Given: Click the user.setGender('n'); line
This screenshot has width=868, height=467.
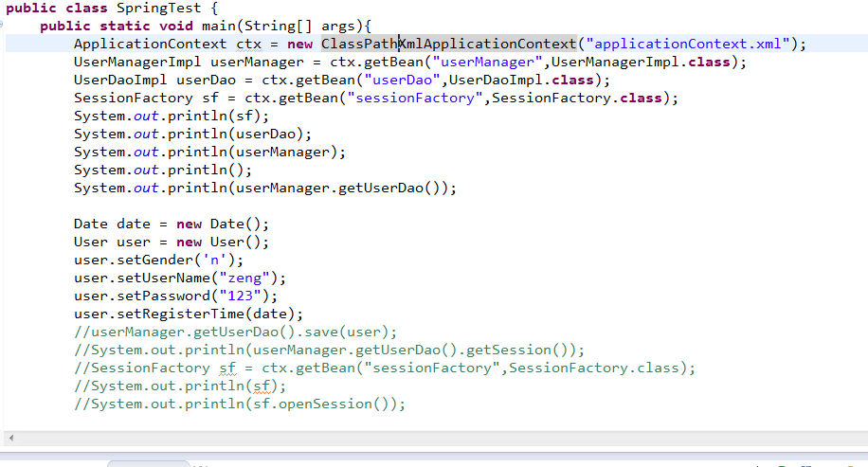Looking at the screenshot, I should click(159, 260).
